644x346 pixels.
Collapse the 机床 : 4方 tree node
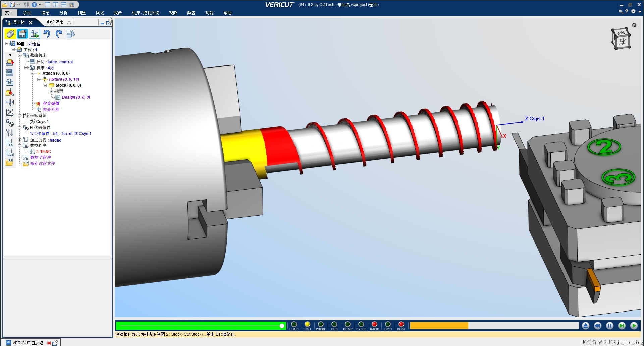coord(26,67)
